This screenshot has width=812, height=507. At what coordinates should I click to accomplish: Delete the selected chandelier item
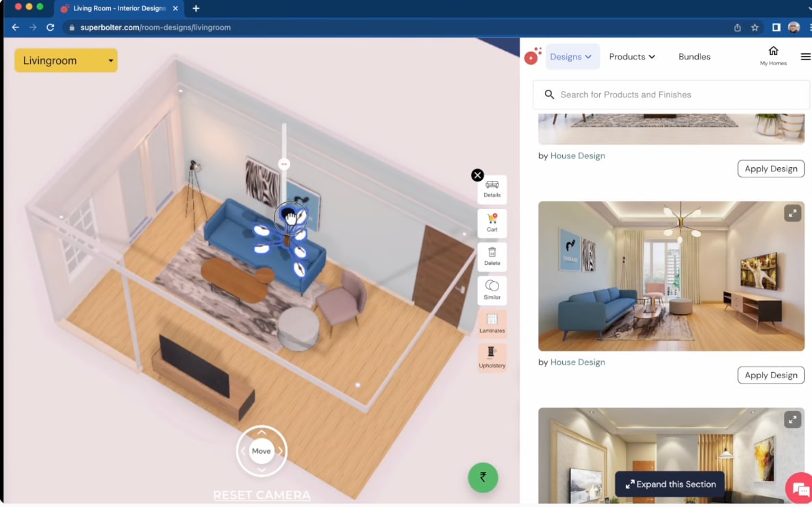point(492,256)
